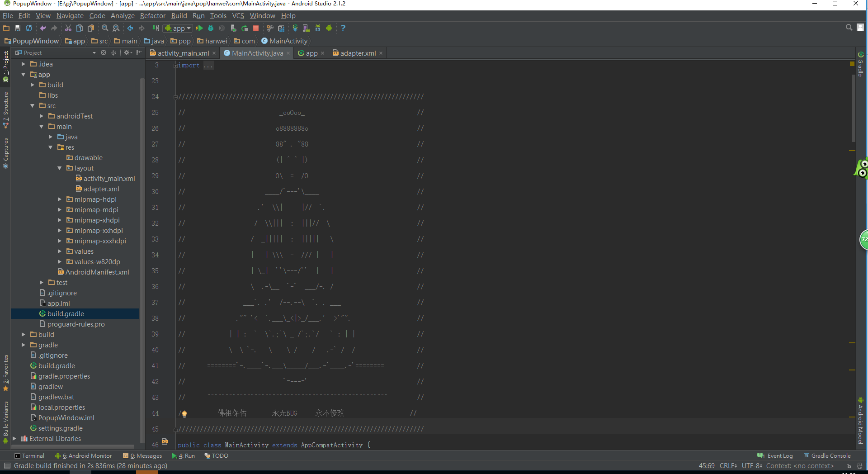Collapse all in the Project panel
This screenshot has height=474, width=868.
[113, 53]
